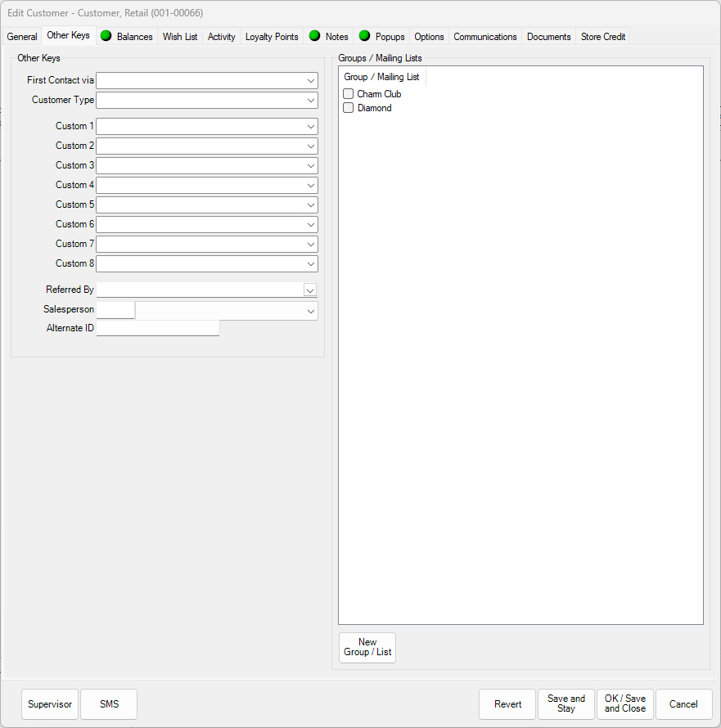The image size is (721, 728).
Task: Toggle Charm Club membership off
Action: [x=348, y=93]
